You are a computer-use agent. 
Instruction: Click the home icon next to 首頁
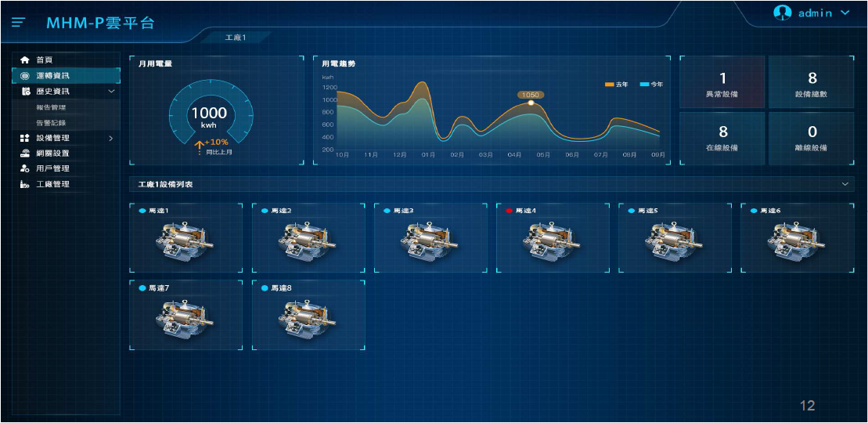coord(25,60)
